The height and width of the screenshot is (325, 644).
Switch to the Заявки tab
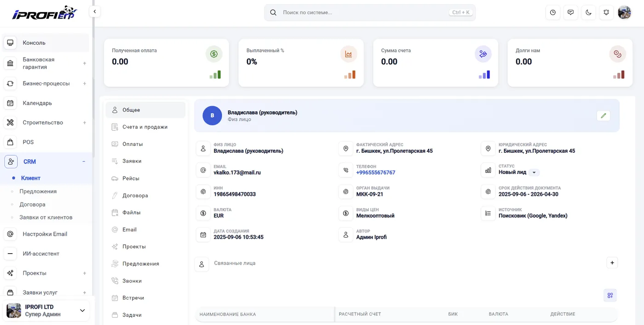pyautogui.click(x=145, y=161)
